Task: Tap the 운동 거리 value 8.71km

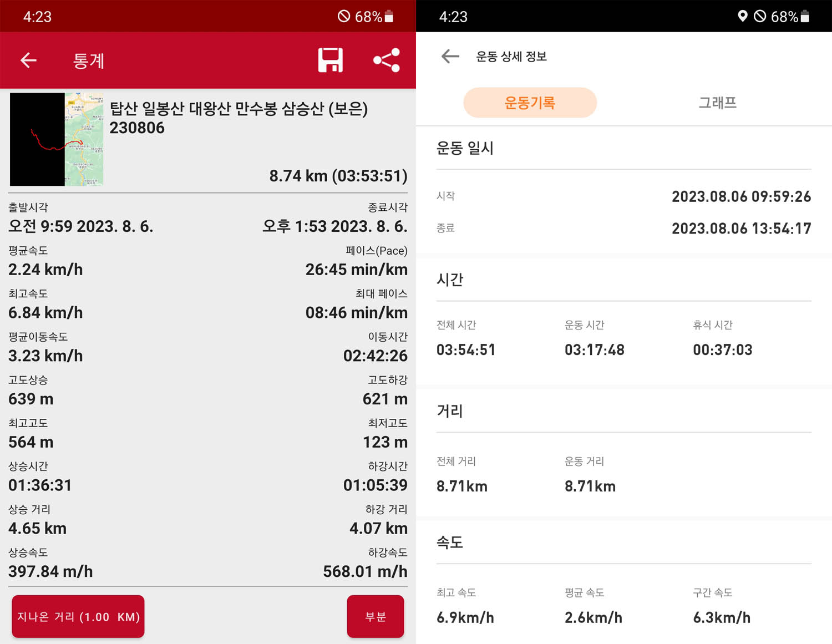Action: coord(590,486)
